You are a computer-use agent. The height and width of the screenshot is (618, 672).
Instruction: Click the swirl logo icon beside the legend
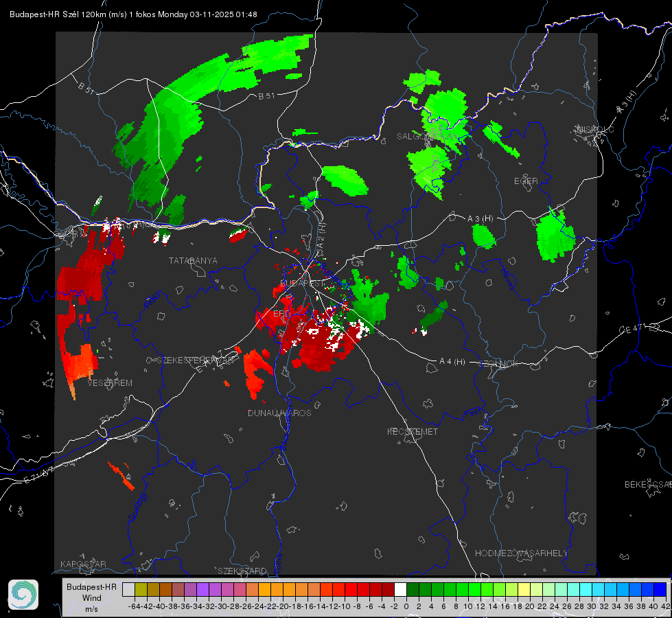[x=23, y=595]
